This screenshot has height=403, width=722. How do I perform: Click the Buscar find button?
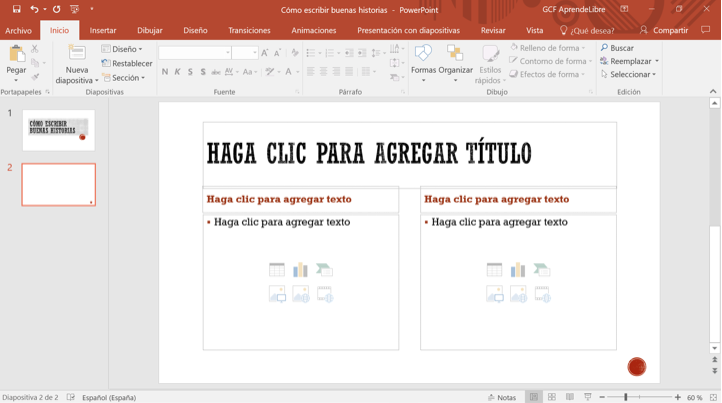tap(617, 48)
